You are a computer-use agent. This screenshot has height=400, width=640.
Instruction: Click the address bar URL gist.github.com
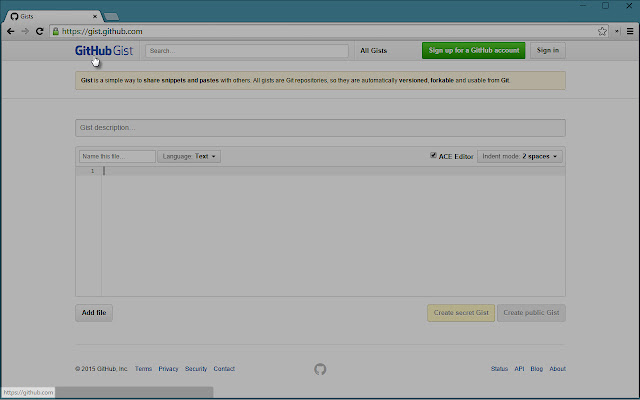(102, 31)
